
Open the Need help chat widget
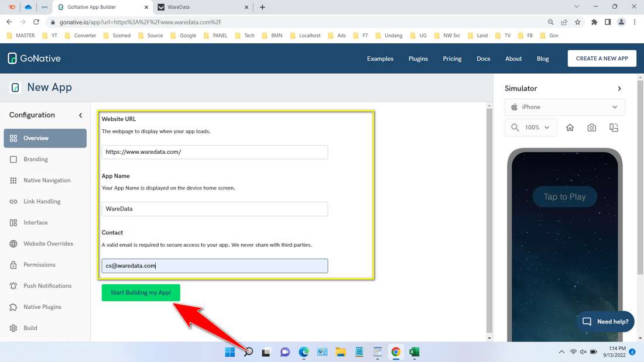(x=605, y=321)
